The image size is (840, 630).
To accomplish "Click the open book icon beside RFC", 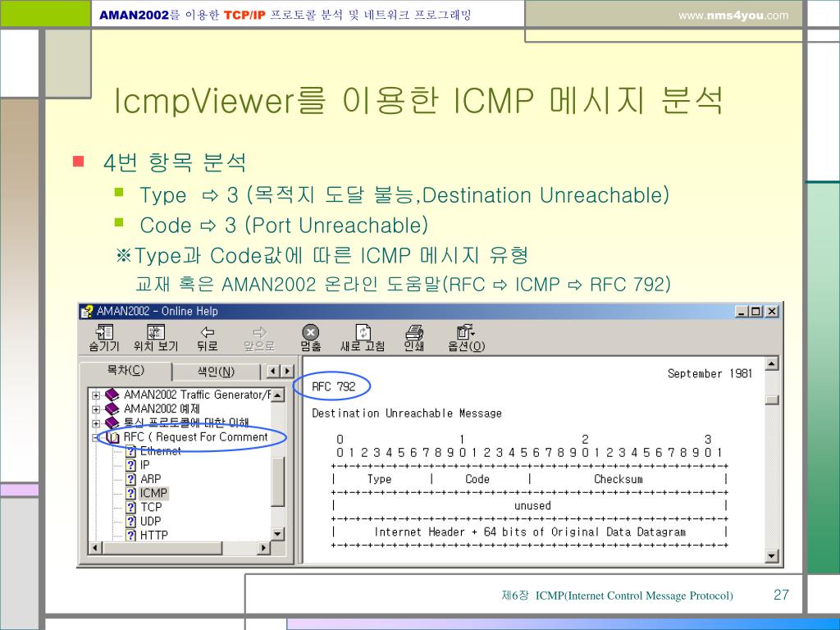I will click(112, 437).
